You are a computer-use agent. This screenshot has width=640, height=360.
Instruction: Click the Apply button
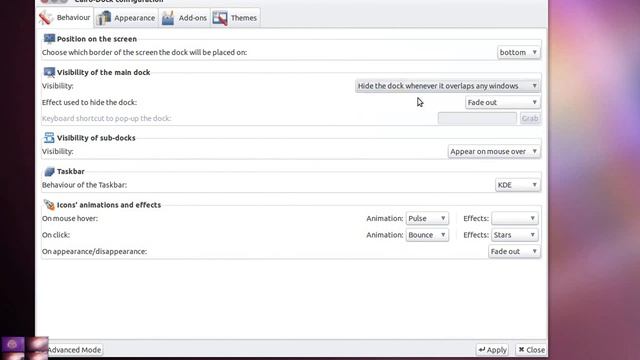coord(492,350)
